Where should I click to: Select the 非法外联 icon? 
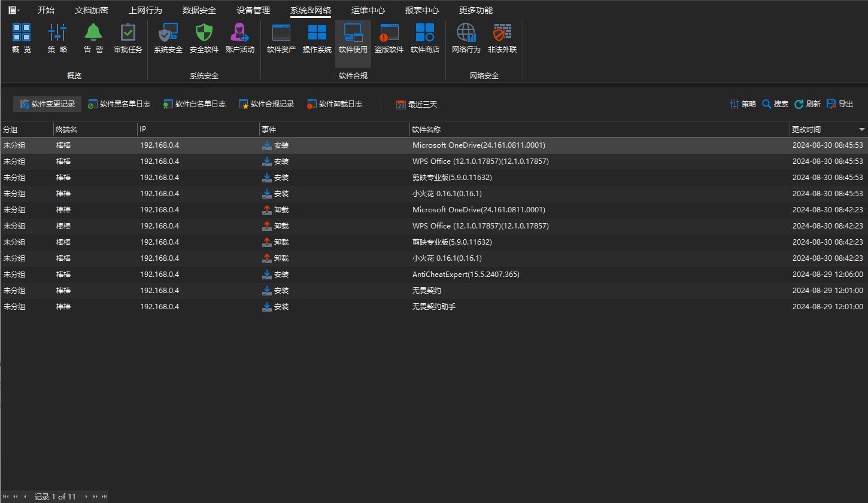click(x=502, y=37)
